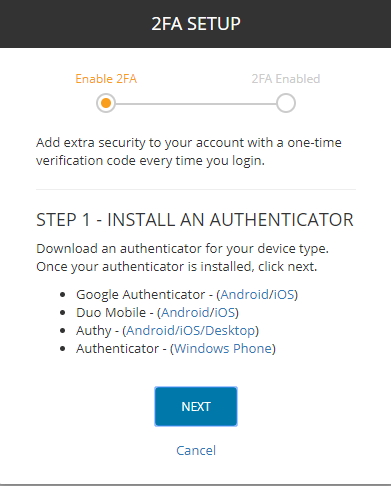This screenshot has height=486, width=391.
Task: Open the Windows Phone Authenticator link
Action: click(223, 348)
